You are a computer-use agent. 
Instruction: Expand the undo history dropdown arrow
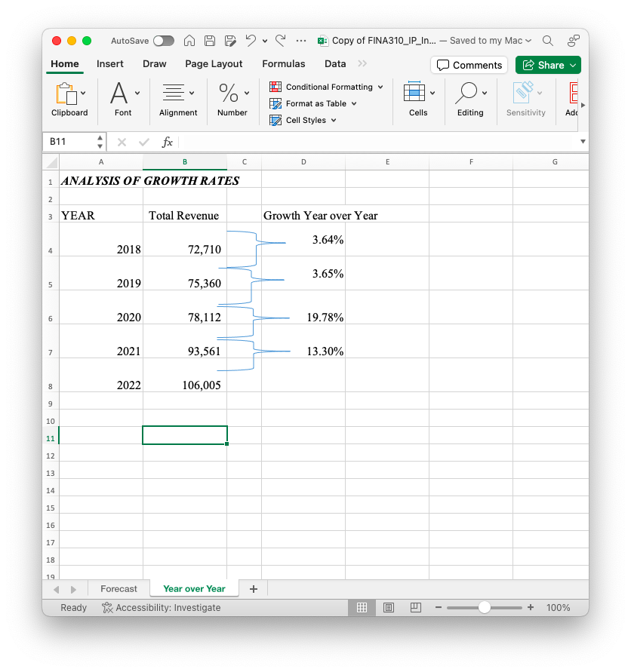[x=265, y=41]
